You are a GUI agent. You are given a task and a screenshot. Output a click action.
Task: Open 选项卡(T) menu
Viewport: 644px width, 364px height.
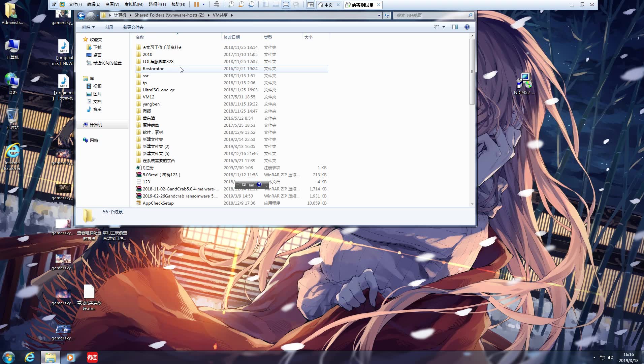pos(157,4)
